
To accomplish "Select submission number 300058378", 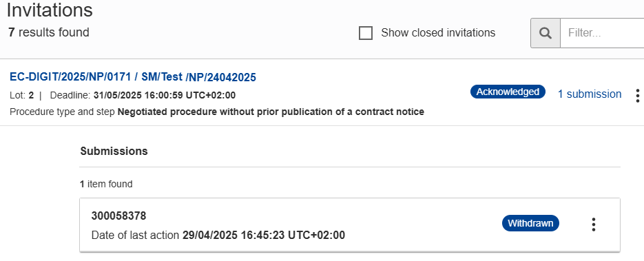I will coord(118,216).
